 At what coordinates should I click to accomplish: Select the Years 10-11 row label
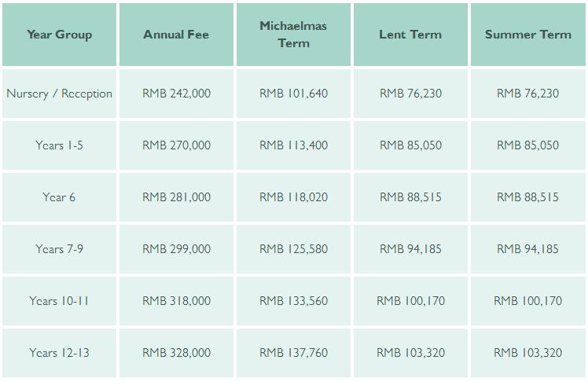[59, 301]
